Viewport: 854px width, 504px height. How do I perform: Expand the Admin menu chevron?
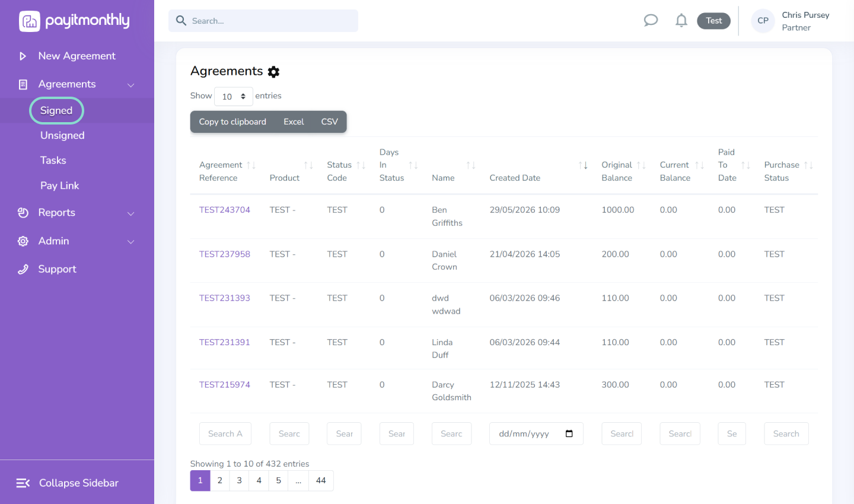point(131,242)
